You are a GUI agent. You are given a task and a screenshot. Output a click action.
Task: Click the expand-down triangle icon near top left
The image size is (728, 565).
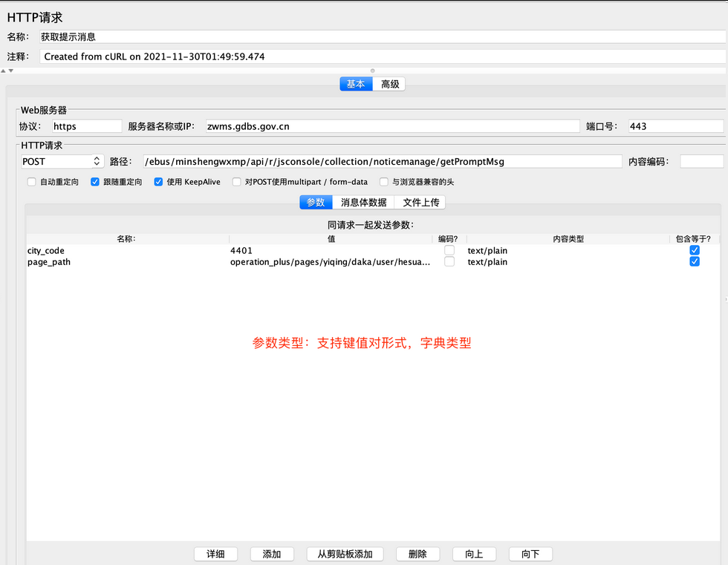11,69
